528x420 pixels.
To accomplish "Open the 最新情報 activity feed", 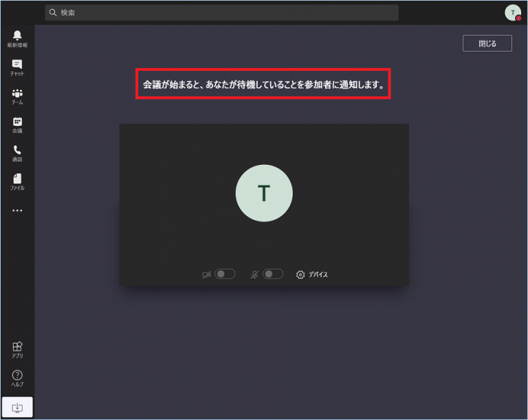I will coord(17,38).
